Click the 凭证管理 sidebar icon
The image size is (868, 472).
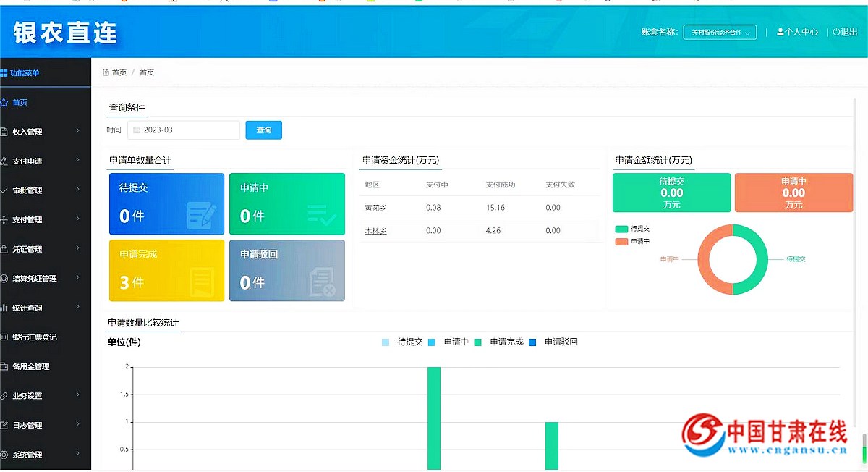tap(4, 249)
